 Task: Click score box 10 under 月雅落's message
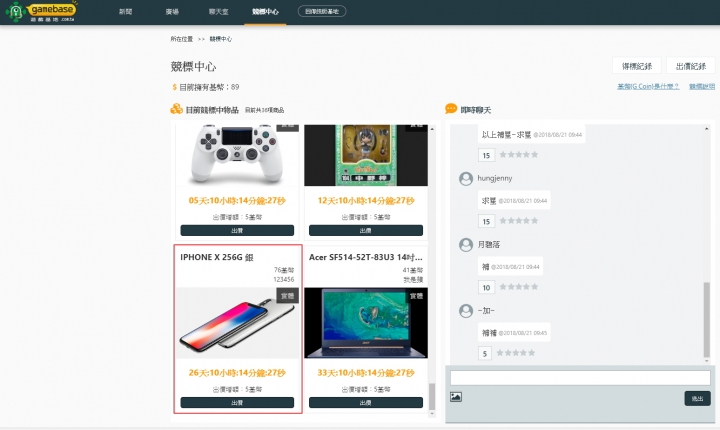[486, 288]
